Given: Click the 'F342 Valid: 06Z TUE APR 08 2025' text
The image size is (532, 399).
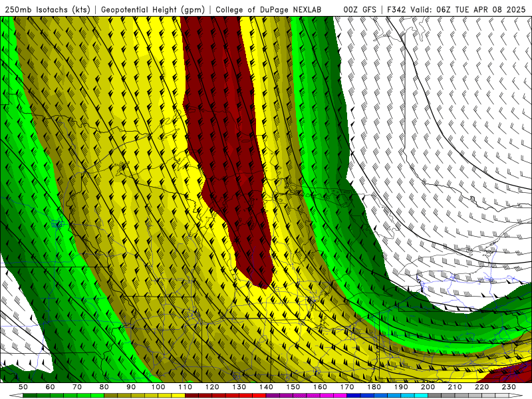Looking at the screenshot, I should 456,10.
